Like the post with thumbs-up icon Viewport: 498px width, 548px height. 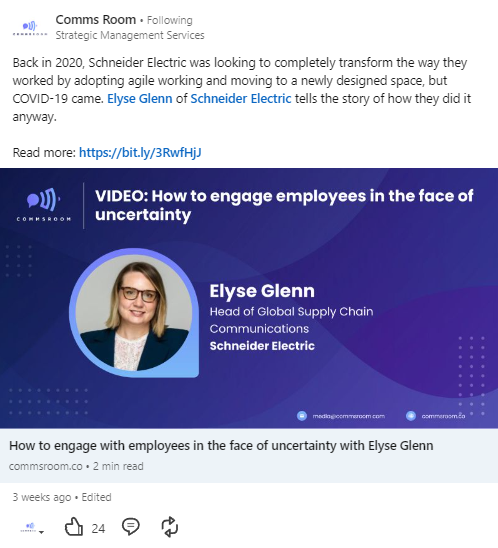pos(74,527)
